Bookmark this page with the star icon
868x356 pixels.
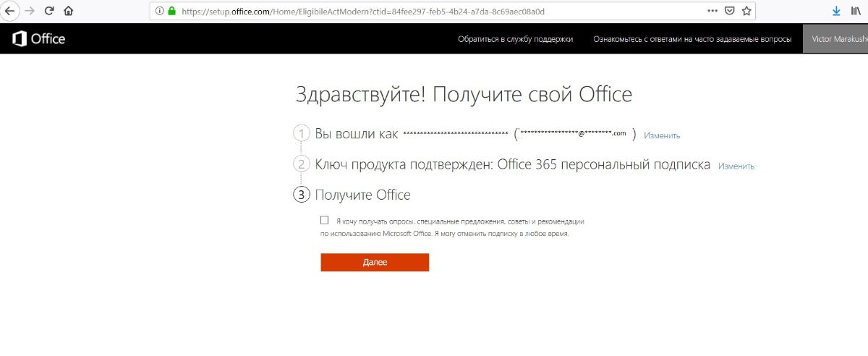pyautogui.click(x=746, y=11)
